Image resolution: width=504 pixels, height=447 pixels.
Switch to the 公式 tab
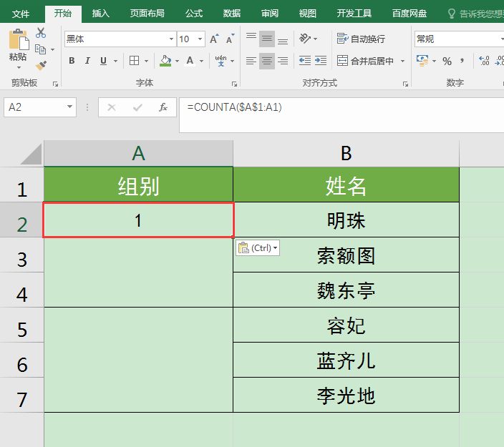pyautogui.click(x=194, y=14)
